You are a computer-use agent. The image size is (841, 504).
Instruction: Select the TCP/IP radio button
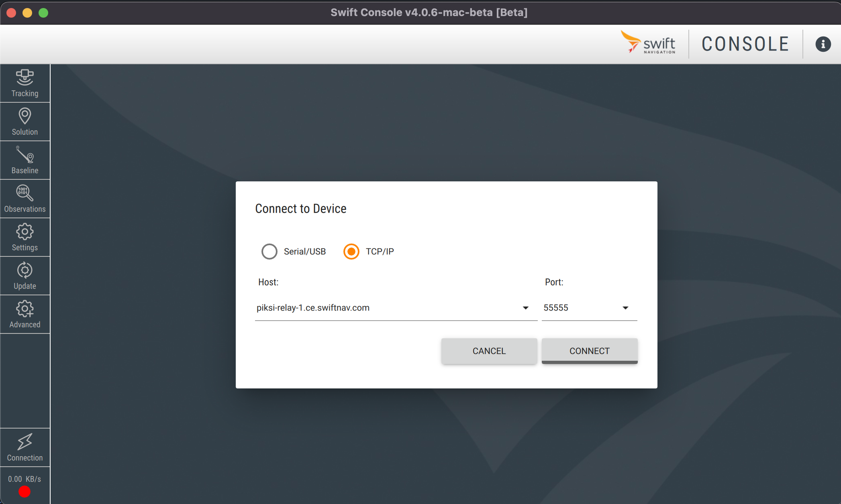(351, 252)
